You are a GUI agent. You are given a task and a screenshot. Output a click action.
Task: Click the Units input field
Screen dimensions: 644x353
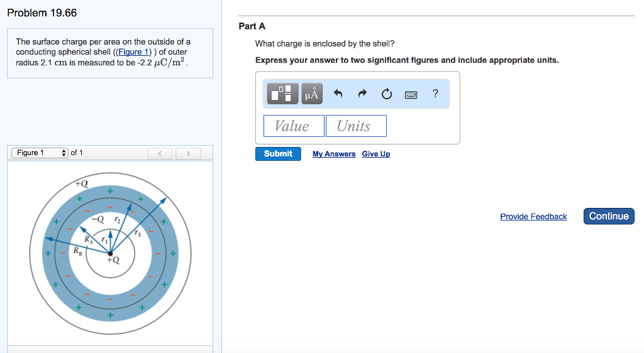tap(356, 126)
